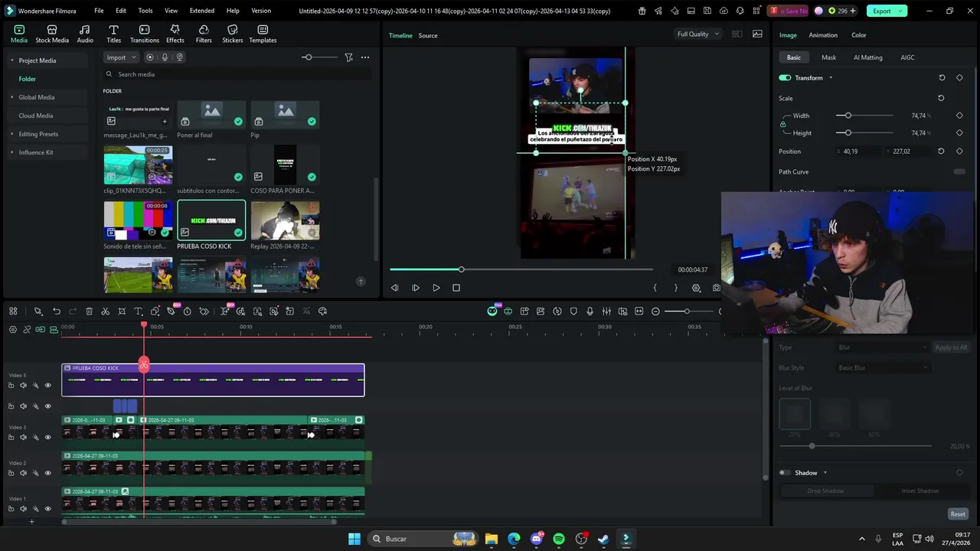The width and height of the screenshot is (980, 551).
Task: Open the File menu
Action: 99,11
